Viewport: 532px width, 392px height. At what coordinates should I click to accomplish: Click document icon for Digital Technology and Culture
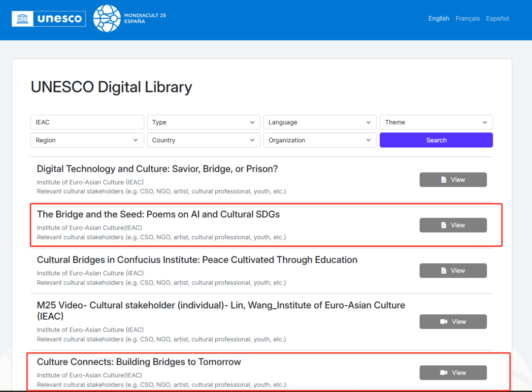pyautogui.click(x=444, y=180)
